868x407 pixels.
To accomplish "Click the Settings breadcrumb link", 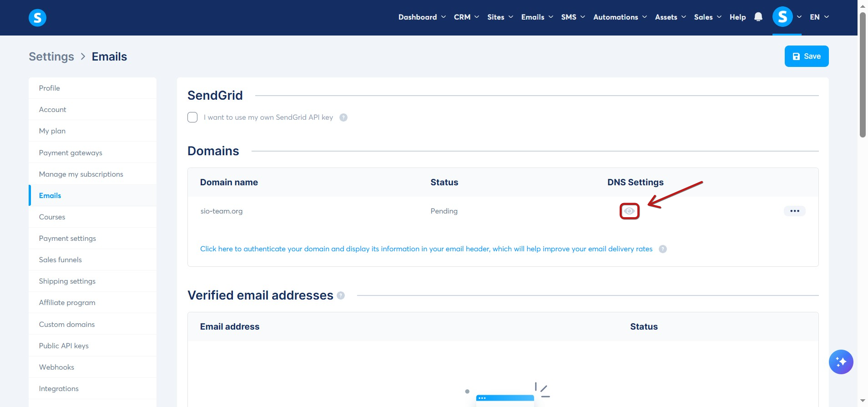I will tap(51, 56).
